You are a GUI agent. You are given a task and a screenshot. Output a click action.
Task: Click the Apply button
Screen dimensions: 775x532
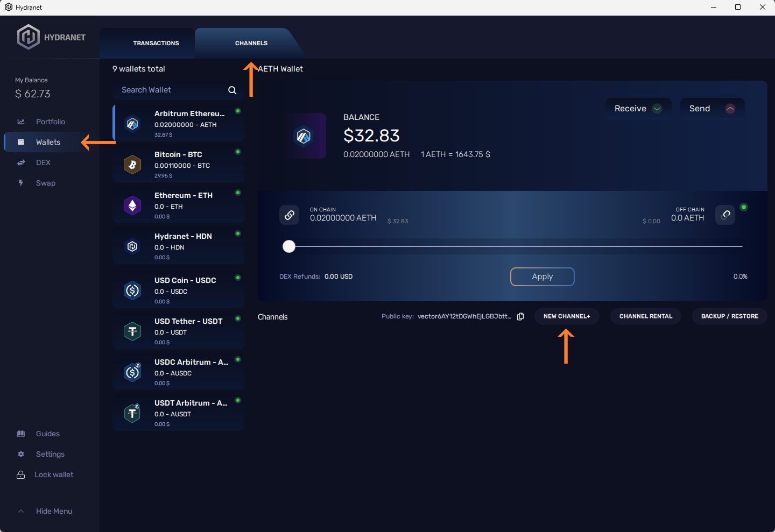542,276
